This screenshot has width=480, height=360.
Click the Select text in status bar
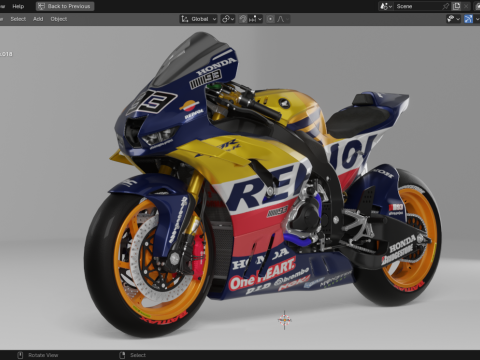(138, 355)
